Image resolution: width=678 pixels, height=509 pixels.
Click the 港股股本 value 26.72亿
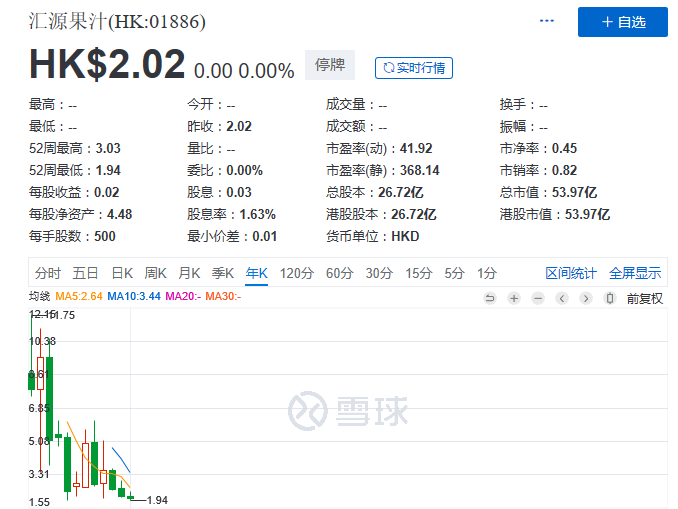pos(413,214)
